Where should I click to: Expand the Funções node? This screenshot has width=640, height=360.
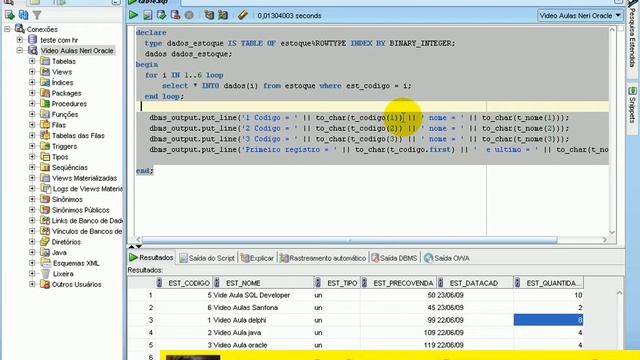point(32,114)
